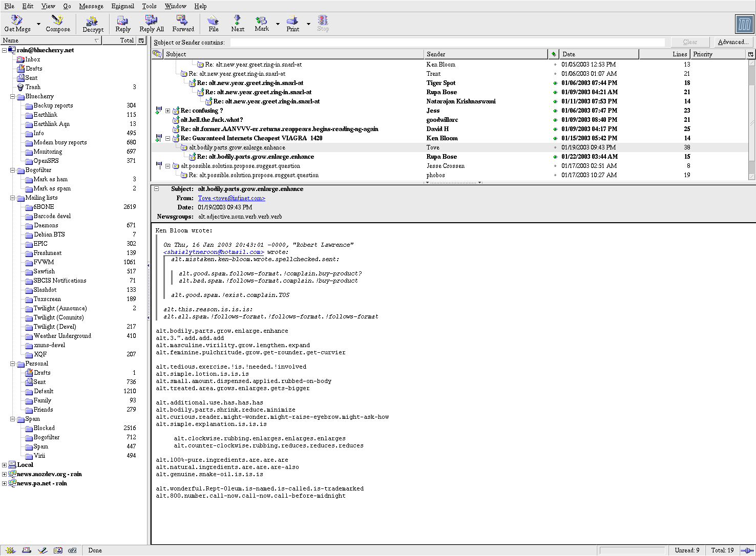This screenshot has height=556, width=756.
Task: Print the current message
Action: [292, 24]
